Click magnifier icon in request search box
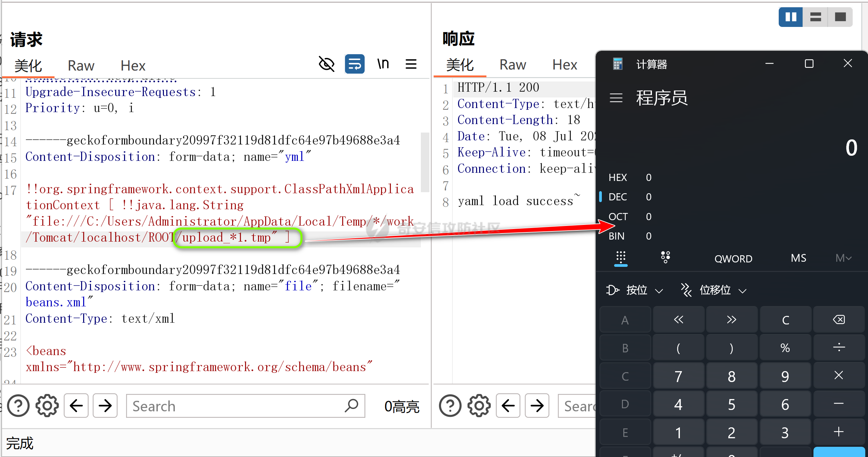 (351, 405)
